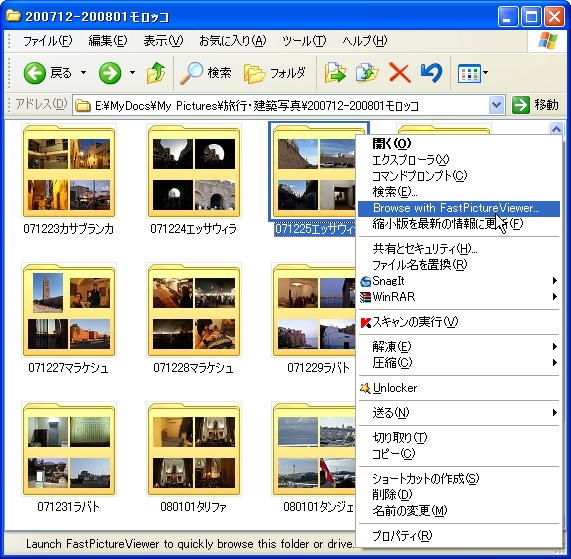Click the green Back arrow icon
571x559 pixels.
35,73
